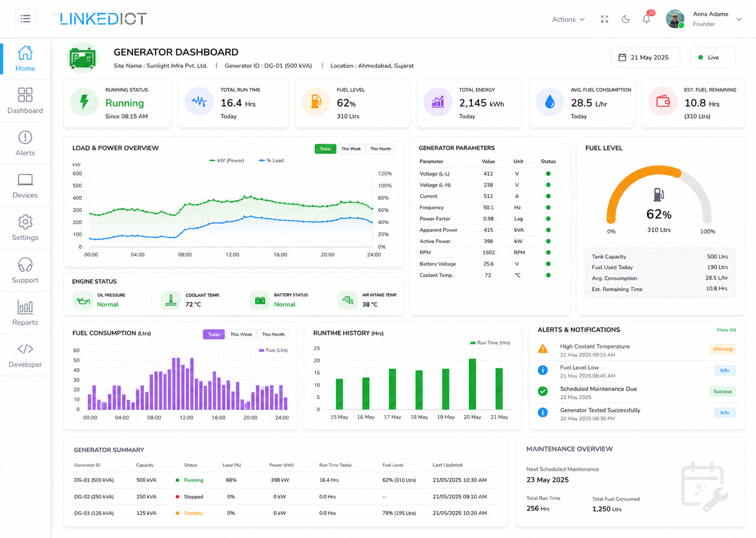
Task: Open Developer section in sidebar
Action: 25,355
